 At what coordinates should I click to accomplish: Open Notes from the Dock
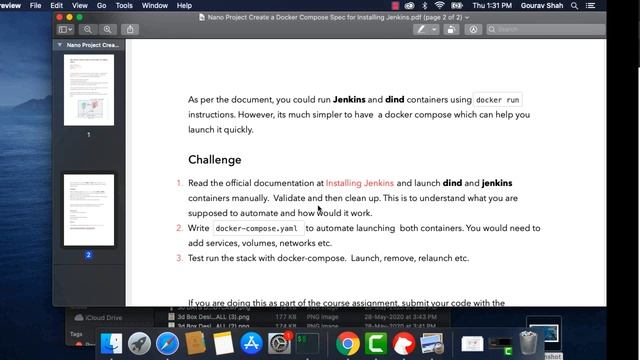pos(223,343)
